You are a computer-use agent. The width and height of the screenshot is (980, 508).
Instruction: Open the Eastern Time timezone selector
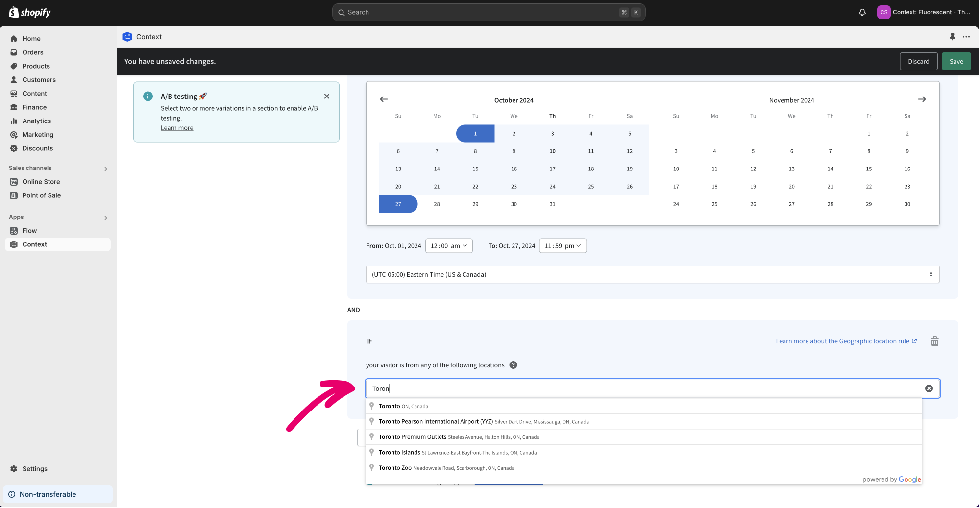pos(652,274)
